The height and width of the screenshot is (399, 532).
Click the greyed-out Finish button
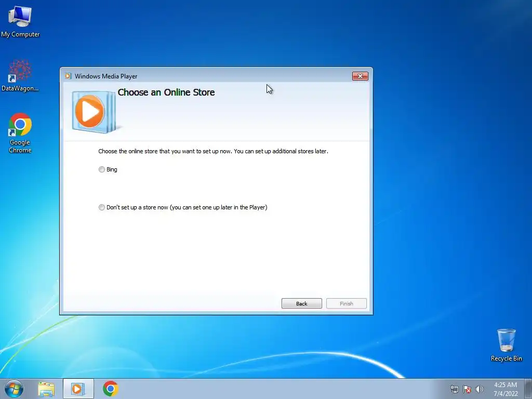(x=347, y=303)
